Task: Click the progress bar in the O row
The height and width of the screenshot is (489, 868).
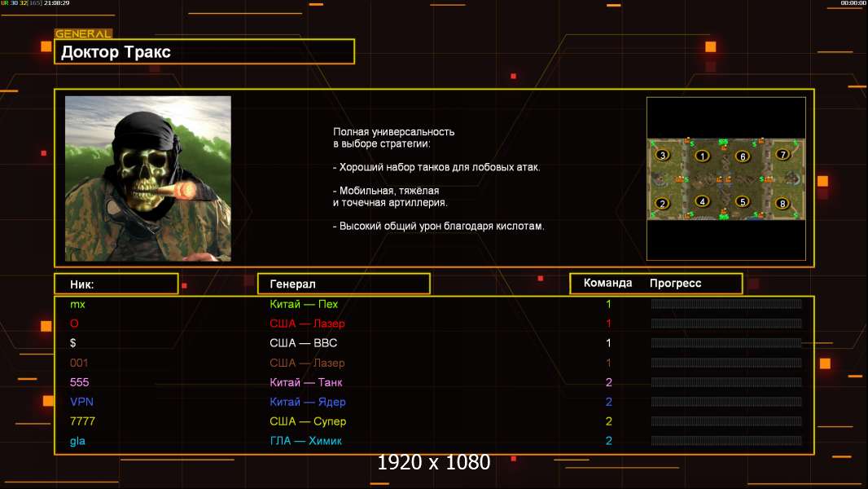Action: [726, 324]
